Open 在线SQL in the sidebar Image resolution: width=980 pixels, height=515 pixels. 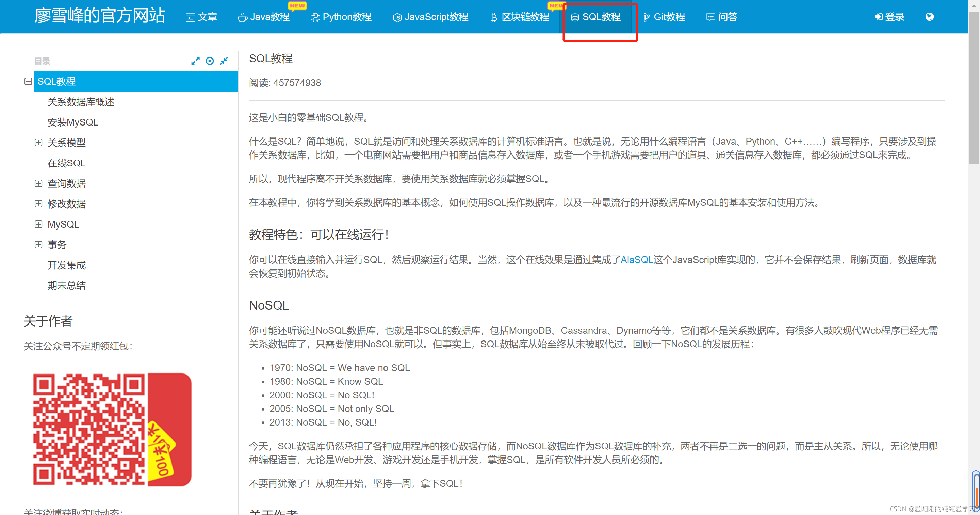(x=67, y=163)
